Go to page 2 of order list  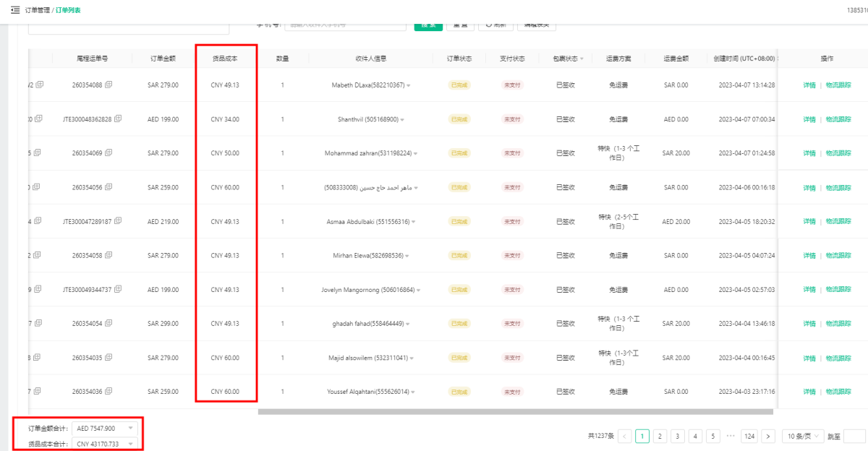(x=660, y=436)
